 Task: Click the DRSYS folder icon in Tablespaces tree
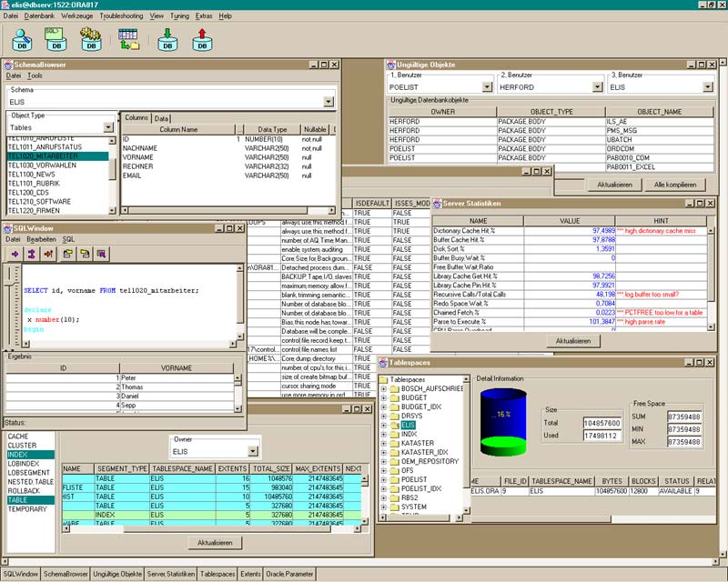click(x=395, y=416)
